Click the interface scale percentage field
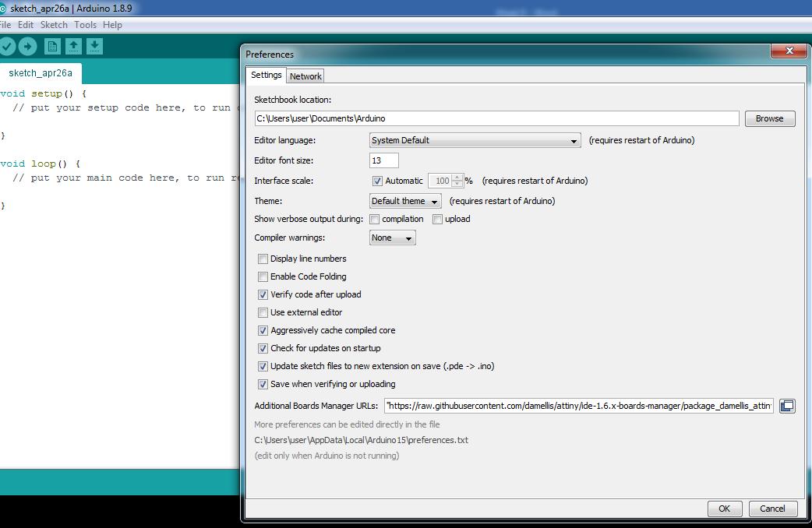The image size is (812, 528). click(x=441, y=181)
